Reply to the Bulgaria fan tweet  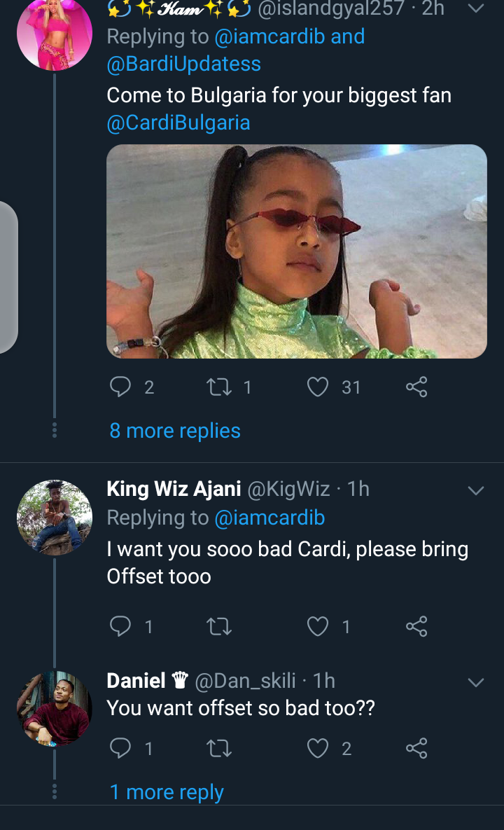(121, 387)
